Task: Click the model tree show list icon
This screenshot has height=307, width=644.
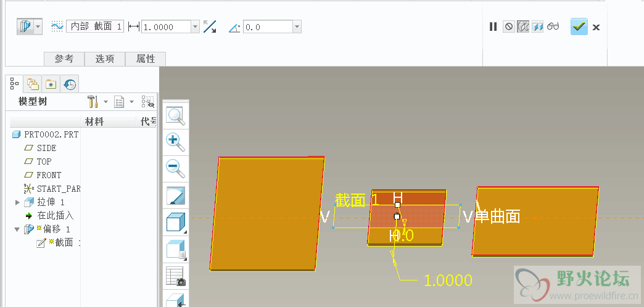Action: [x=119, y=101]
